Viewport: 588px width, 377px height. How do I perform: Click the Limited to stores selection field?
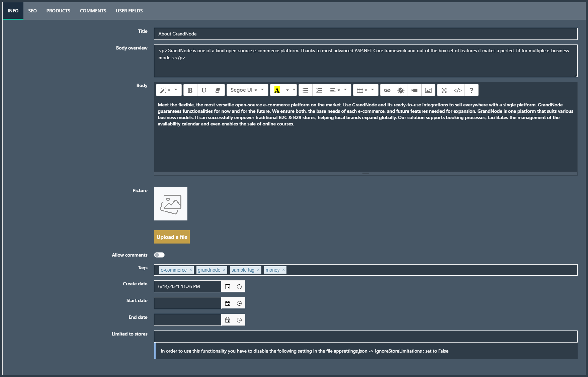click(x=365, y=337)
